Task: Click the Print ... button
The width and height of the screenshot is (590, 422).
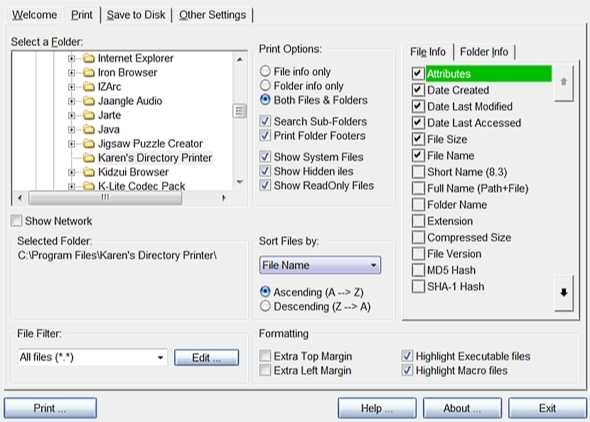Action: point(50,408)
